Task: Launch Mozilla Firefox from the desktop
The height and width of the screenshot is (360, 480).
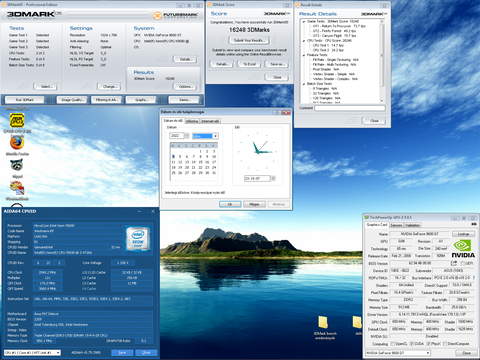Action: pos(17,143)
